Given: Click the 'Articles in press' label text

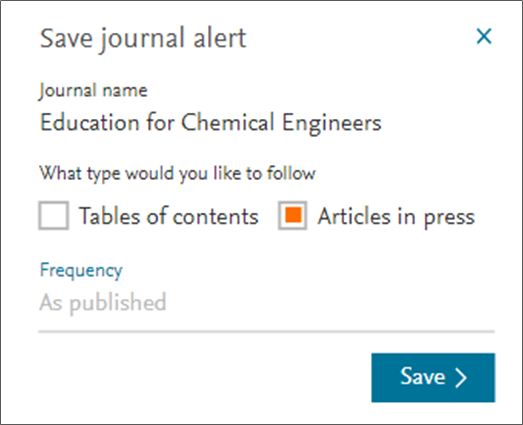Looking at the screenshot, I should (396, 217).
